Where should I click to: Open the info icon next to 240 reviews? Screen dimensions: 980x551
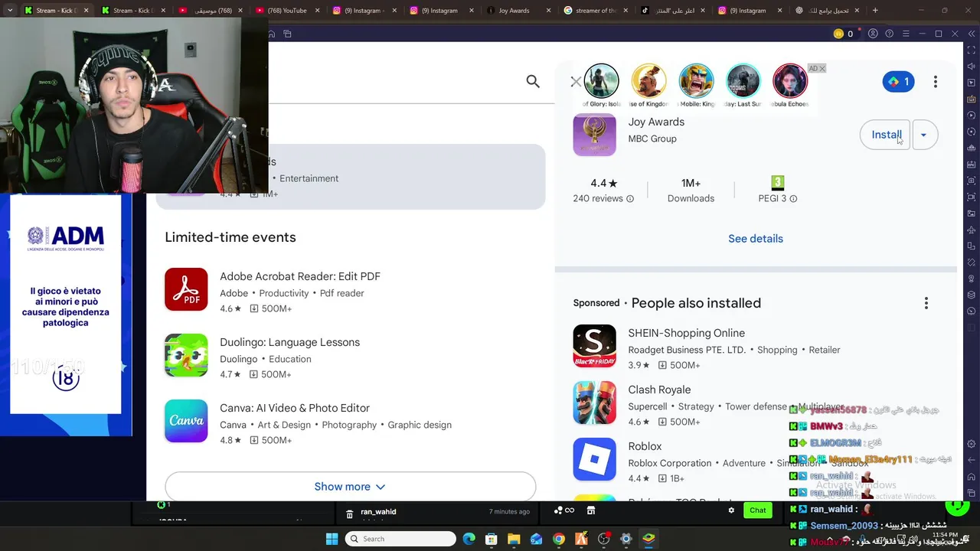630,199
